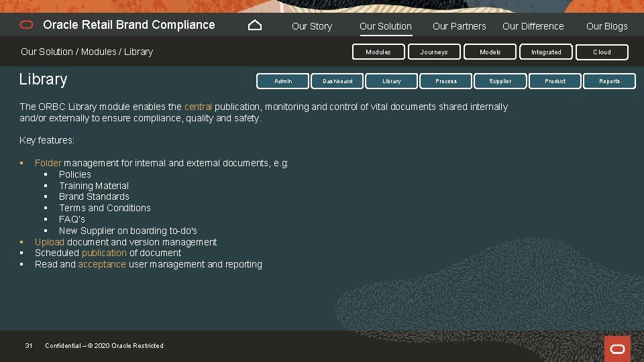Click the highlighted word central
644x362 pixels.
[198, 107]
